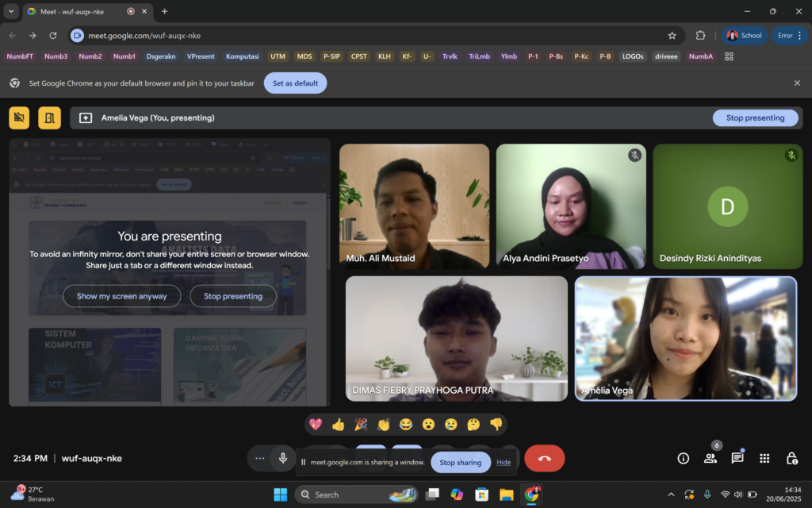Bookmark this page with the star icon
Viewport: 812px width, 508px height.
point(672,36)
